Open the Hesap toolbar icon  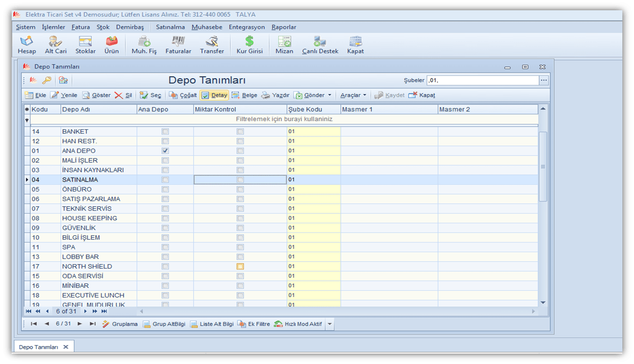tap(27, 45)
